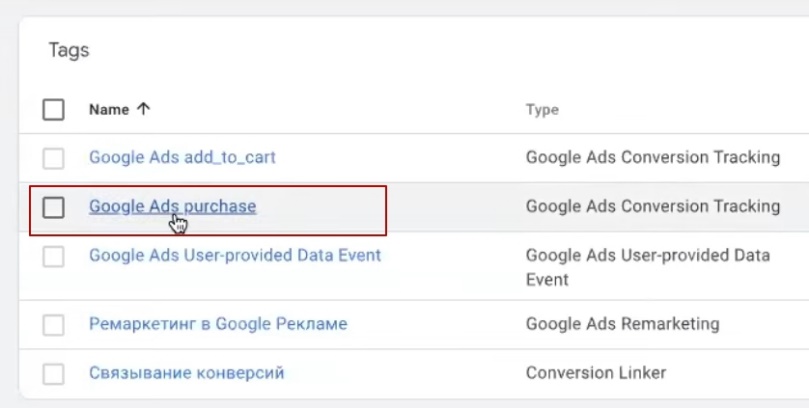Screen dimensions: 809x408
Task: Sort tags by the Name column header
Action: [108, 110]
